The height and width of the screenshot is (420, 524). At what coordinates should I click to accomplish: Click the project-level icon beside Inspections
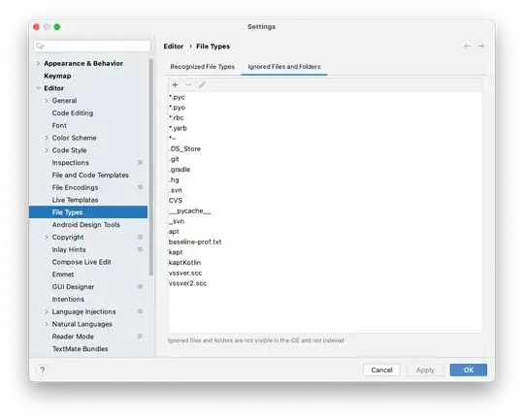click(141, 163)
